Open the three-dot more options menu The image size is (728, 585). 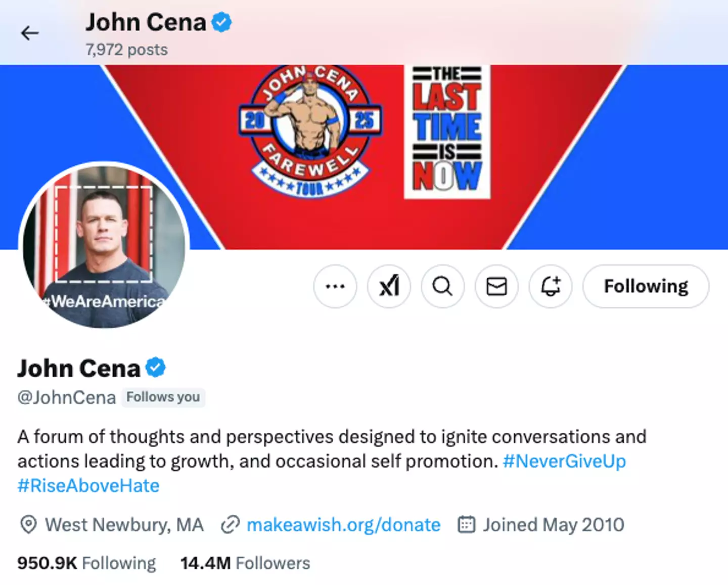[335, 287]
